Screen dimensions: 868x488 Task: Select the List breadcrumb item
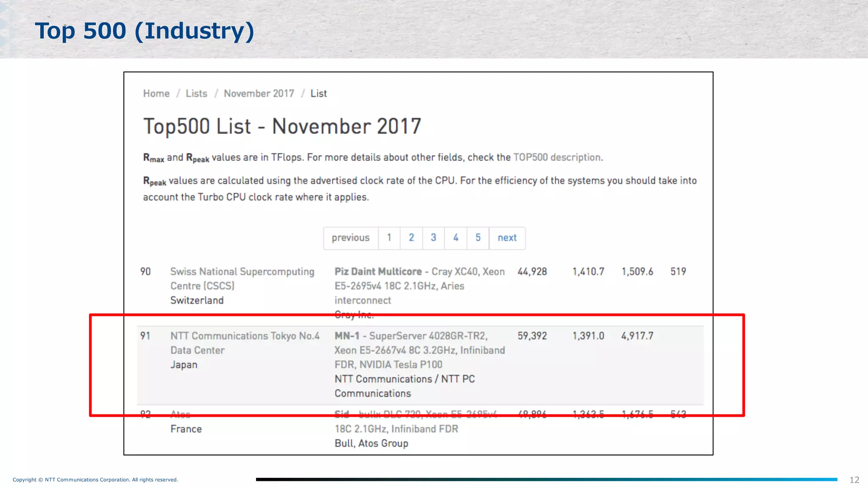pyautogui.click(x=319, y=94)
